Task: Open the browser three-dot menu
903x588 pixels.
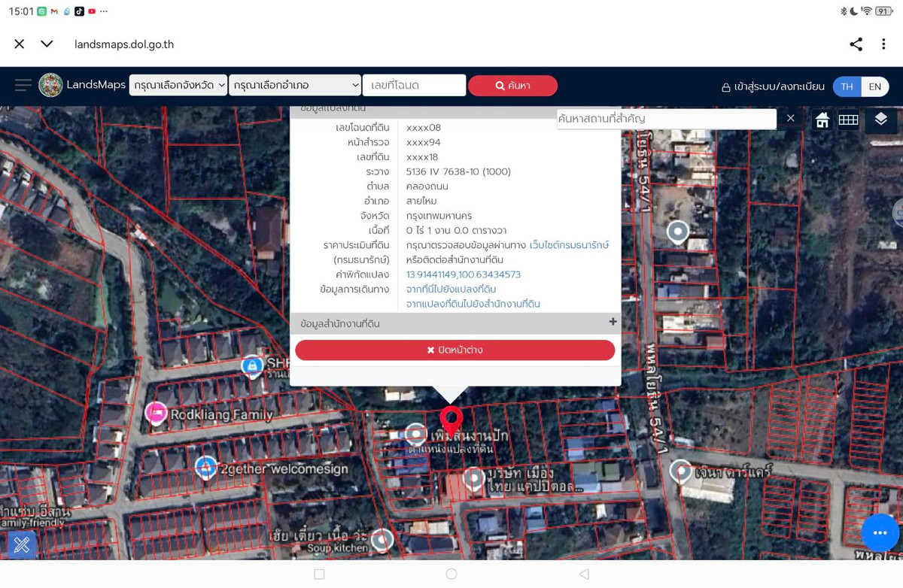Action: pos(883,44)
